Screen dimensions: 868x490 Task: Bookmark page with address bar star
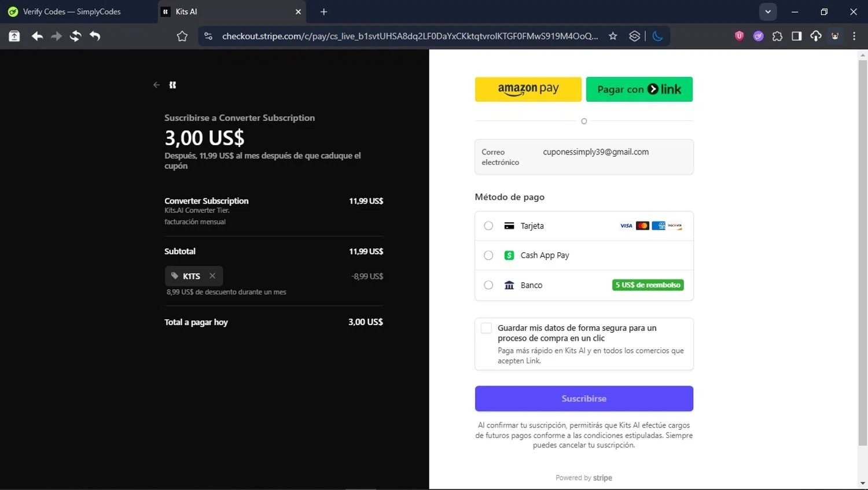click(x=613, y=36)
